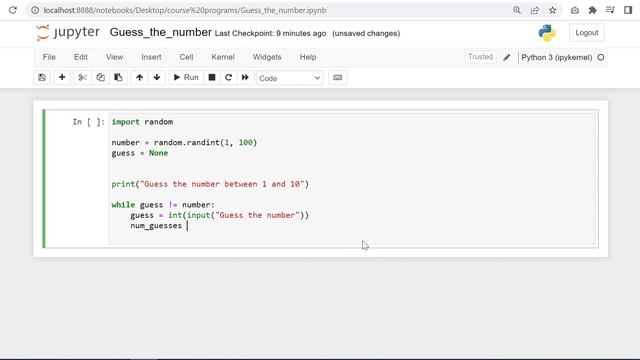Paste cells below icon
The image size is (640, 360).
click(118, 78)
